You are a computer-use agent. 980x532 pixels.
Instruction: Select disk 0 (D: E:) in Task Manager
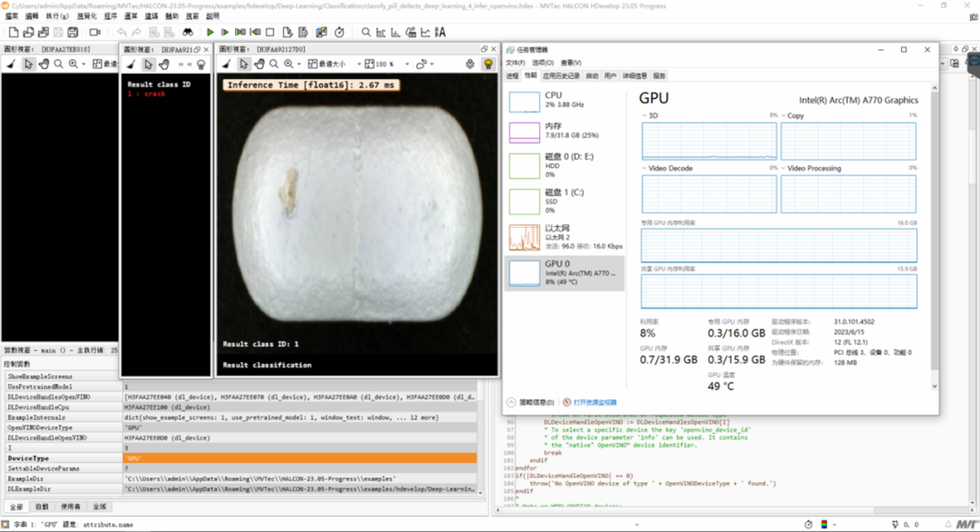point(563,165)
